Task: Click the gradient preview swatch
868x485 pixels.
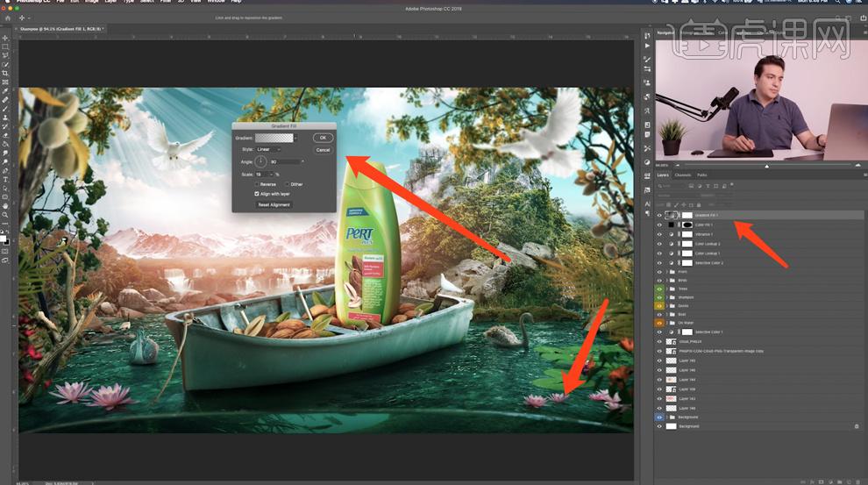Action: (274, 138)
